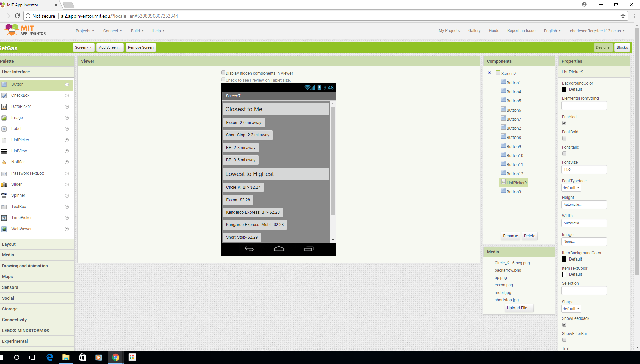Viewport: 640px width, 364px height.
Task: Pick the BackgroundColor swatch
Action: [x=564, y=89]
